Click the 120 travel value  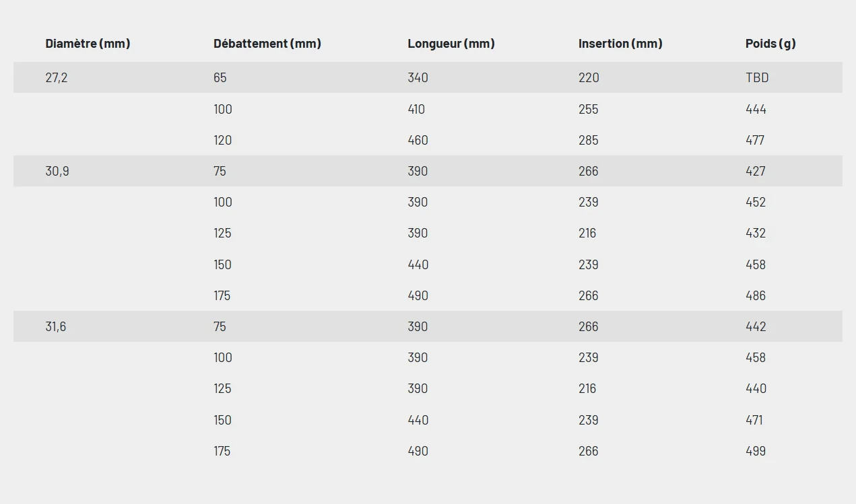(223, 141)
